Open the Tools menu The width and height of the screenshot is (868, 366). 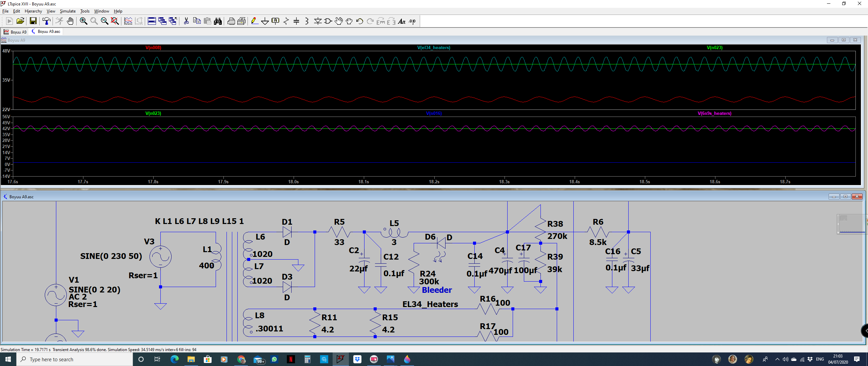pos(85,11)
